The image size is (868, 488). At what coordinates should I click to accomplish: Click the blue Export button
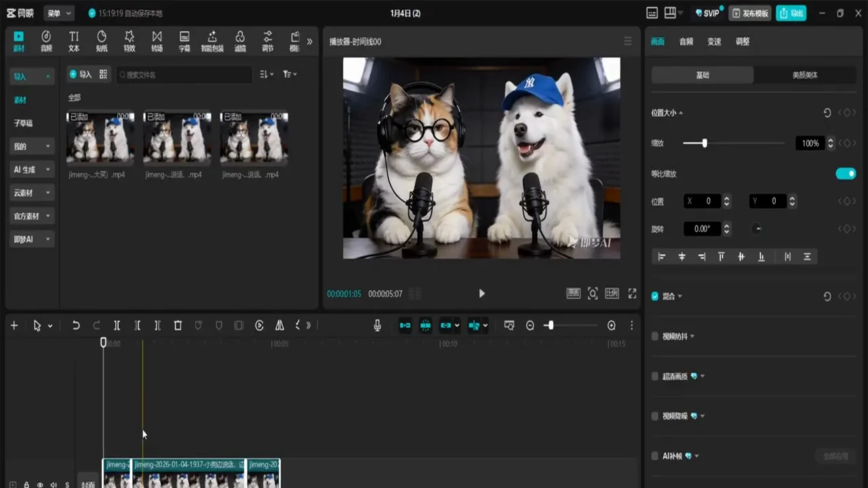(791, 13)
